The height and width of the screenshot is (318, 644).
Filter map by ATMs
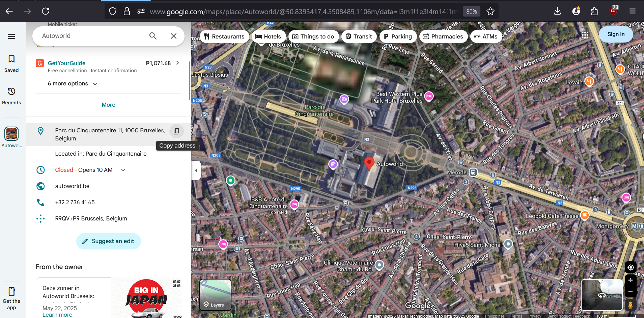(486, 36)
